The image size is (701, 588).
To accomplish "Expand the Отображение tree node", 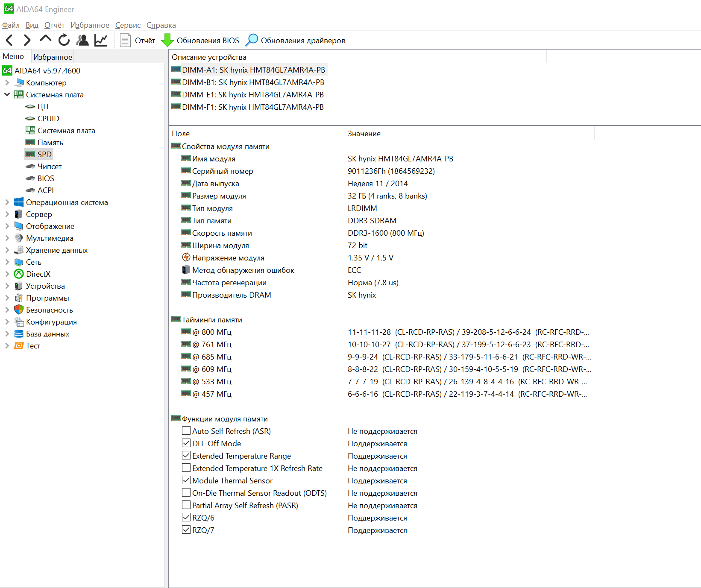I will click(7, 226).
